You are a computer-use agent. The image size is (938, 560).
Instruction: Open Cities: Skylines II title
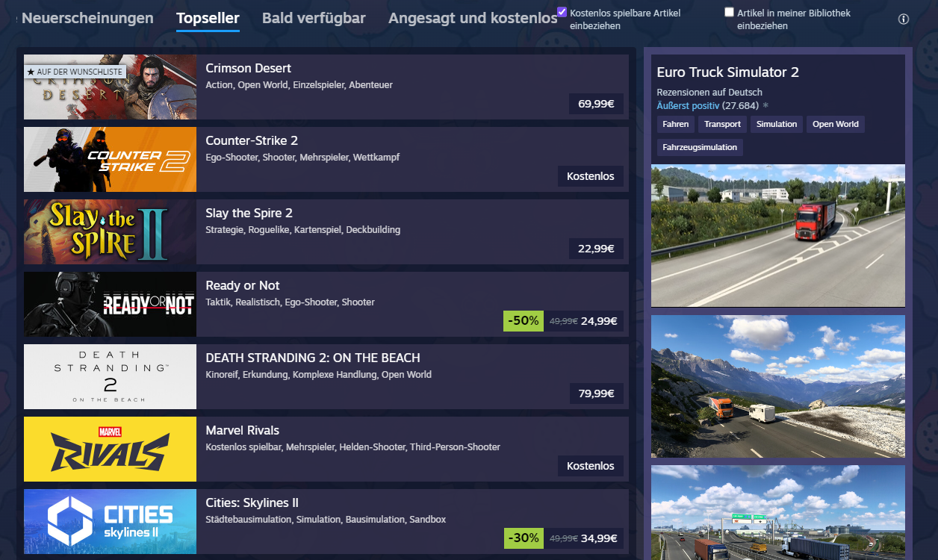[x=252, y=503]
